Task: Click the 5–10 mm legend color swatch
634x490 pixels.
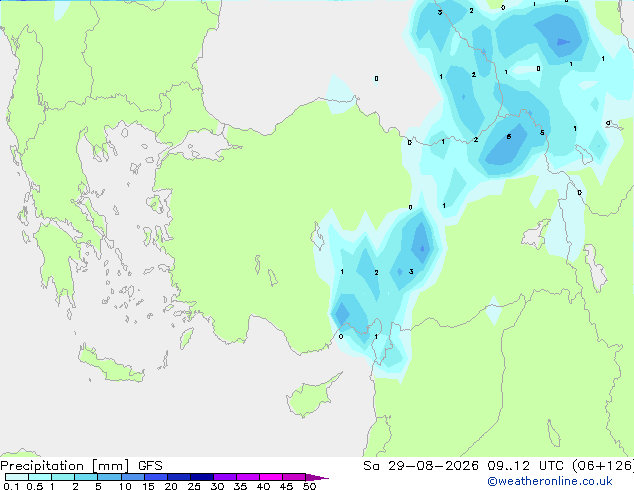Action: 109,477
